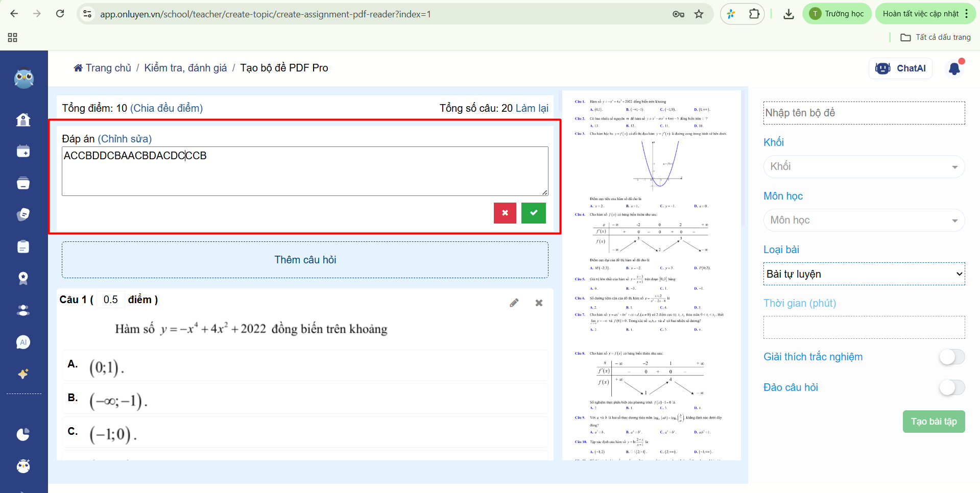
Task: Delete Câu 1 with the X icon
Action: [x=539, y=303]
